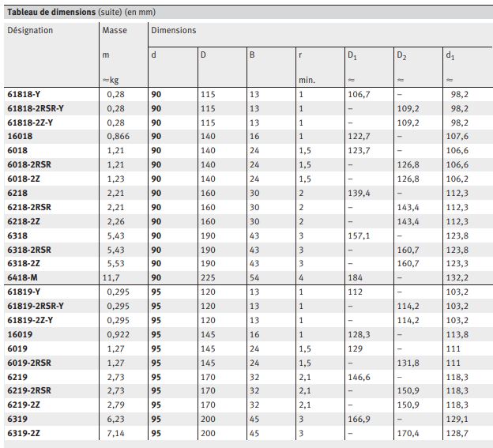Click the mass value 11,7
The image size is (493, 448).
tap(111, 277)
